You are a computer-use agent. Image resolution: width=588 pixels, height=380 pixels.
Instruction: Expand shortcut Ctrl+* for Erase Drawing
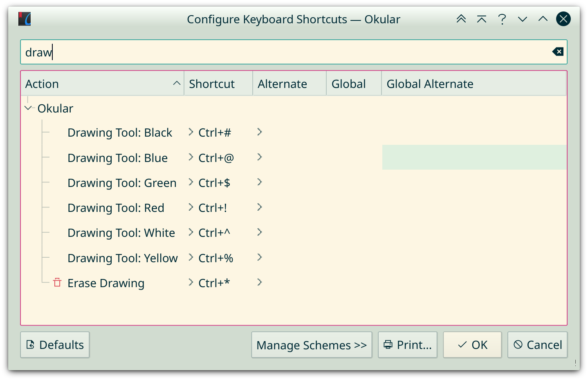[191, 282]
